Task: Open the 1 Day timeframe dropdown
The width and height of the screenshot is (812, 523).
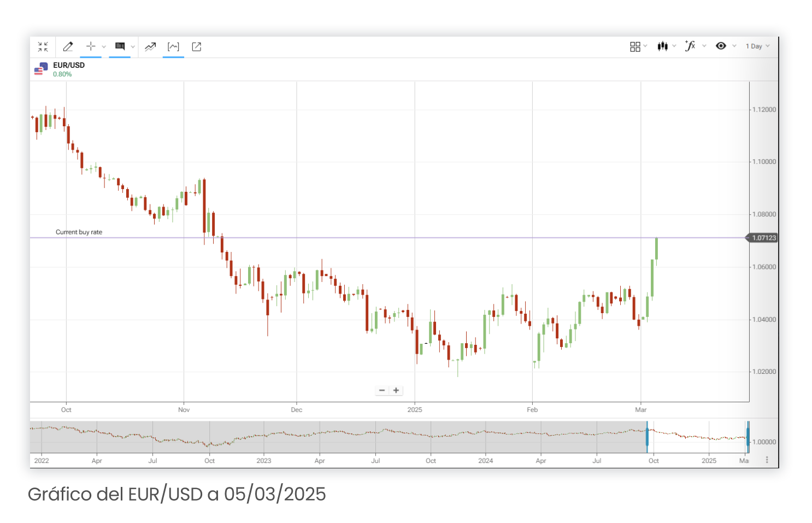Action: click(x=758, y=46)
